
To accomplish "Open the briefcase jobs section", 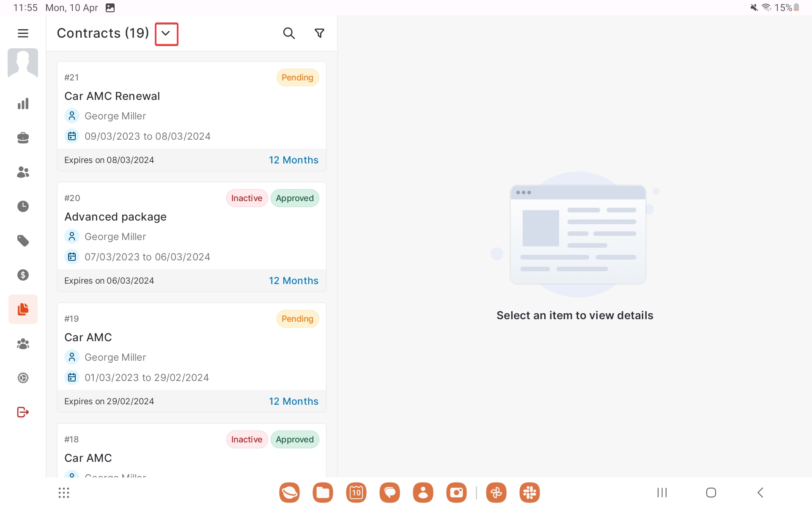I will tap(23, 138).
